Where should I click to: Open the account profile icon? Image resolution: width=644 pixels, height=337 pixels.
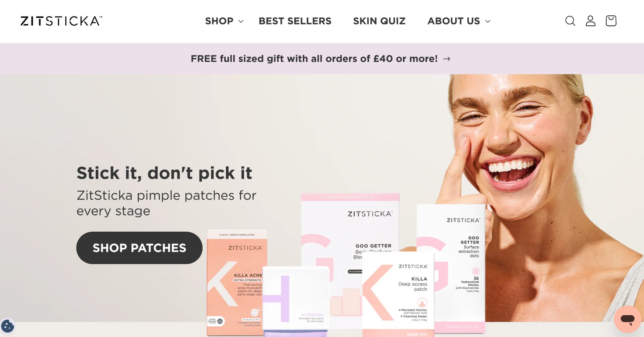click(590, 21)
